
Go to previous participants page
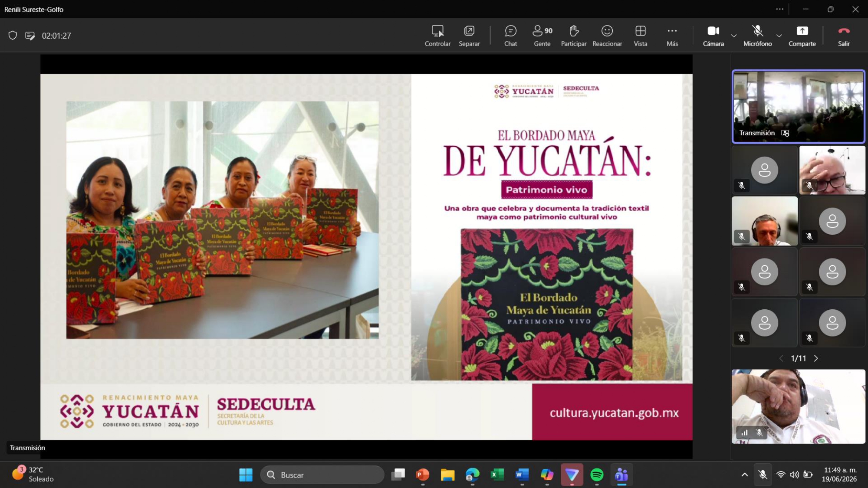pos(781,358)
